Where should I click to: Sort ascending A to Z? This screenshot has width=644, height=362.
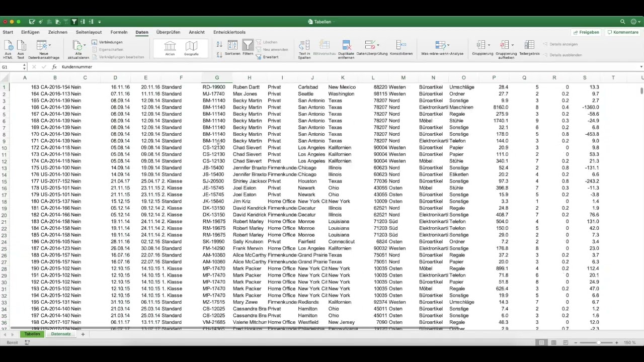[219, 44]
